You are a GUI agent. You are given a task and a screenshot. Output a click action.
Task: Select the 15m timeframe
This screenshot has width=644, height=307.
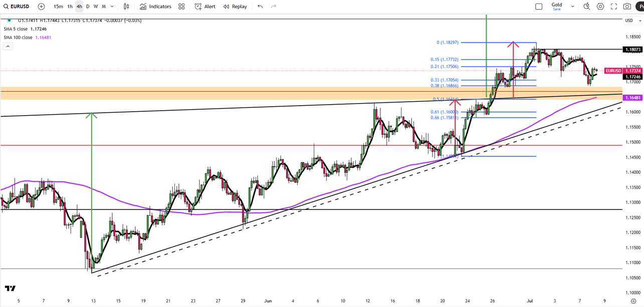click(x=58, y=7)
